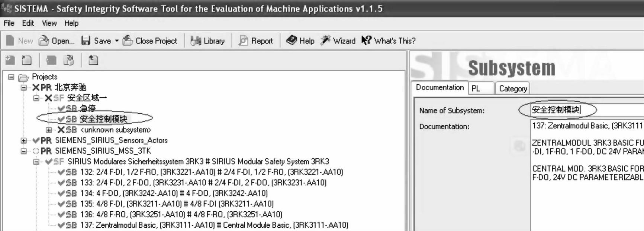Click the New project toolbar icon
The width and height of the screenshot is (644, 231).
tap(10, 40)
